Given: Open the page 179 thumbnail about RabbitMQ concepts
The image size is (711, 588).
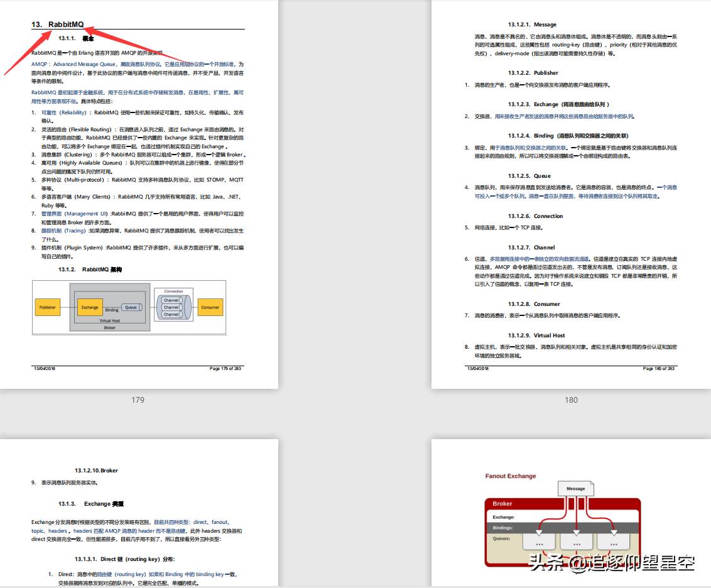Looking at the screenshot, I should (x=139, y=194).
